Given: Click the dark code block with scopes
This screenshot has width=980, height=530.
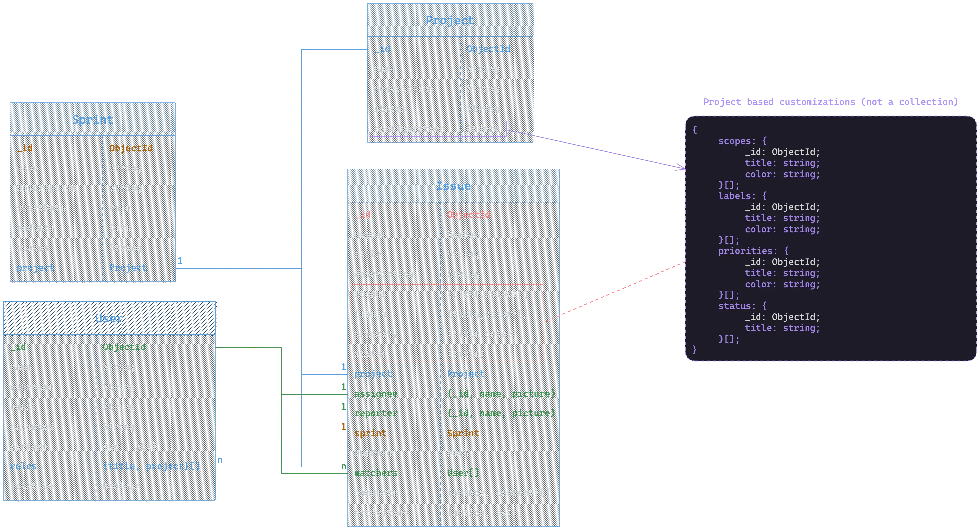Looking at the screenshot, I should pyautogui.click(x=831, y=238).
